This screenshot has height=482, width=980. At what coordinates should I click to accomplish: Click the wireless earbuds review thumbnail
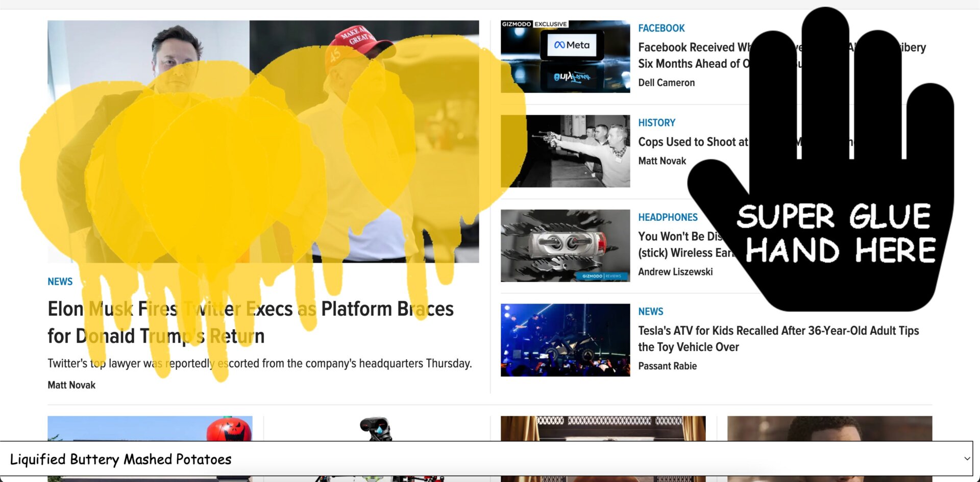[566, 245]
